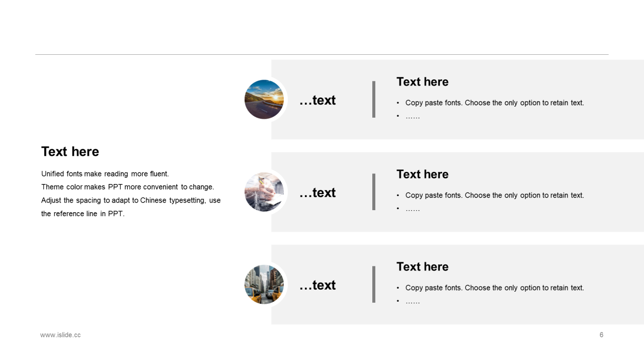Click the top row 'Text here' title
Screen dimensions: 644x362
[422, 81]
